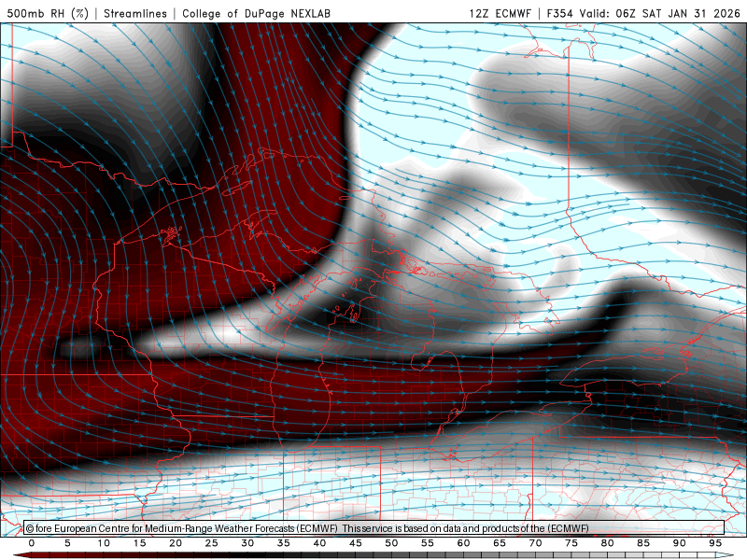Select the 'Streamlines' label in header
Screen dimensions: 747x560
(x=135, y=13)
